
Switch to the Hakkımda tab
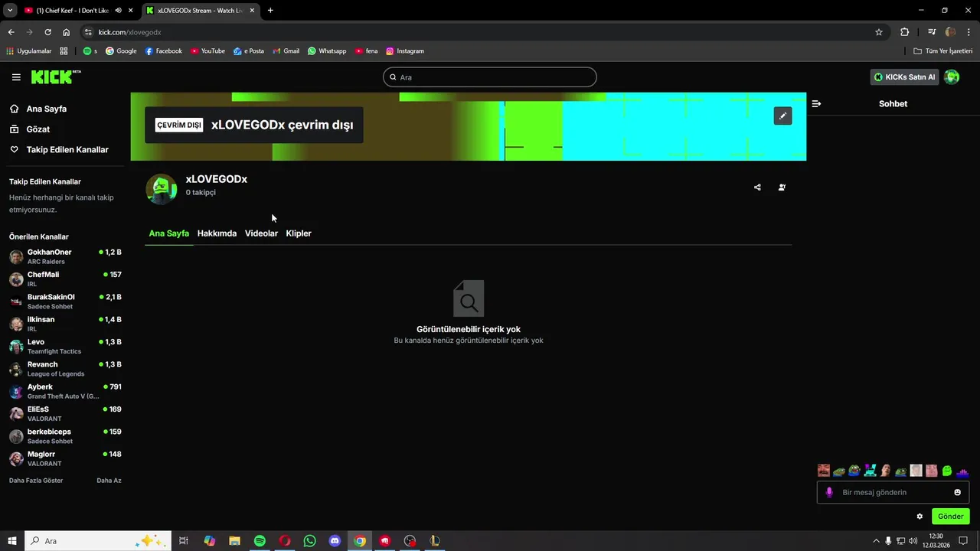pyautogui.click(x=217, y=233)
